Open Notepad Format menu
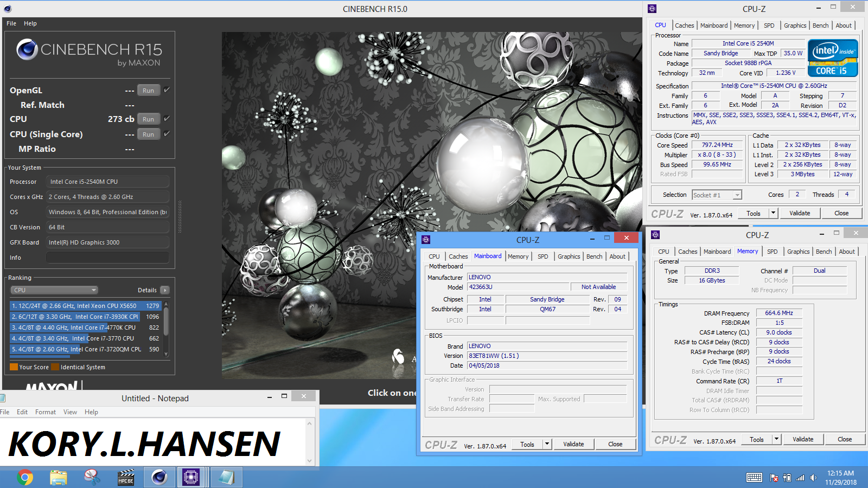 (x=46, y=412)
